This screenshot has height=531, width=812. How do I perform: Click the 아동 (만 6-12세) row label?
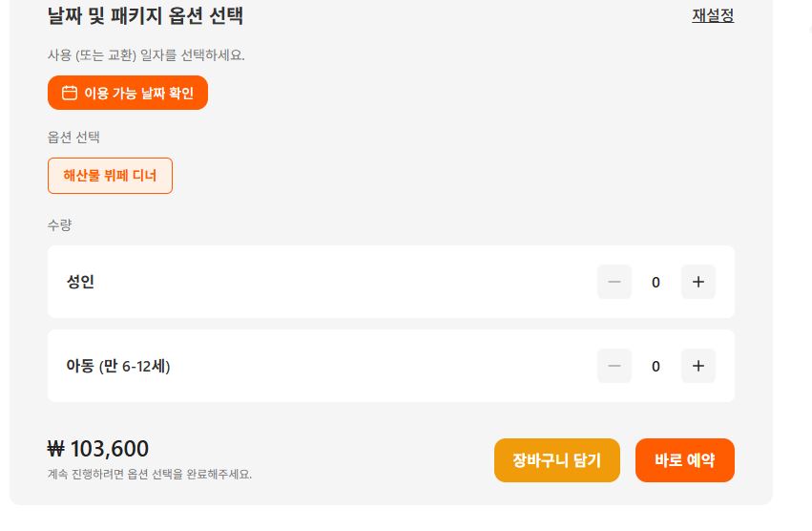tap(118, 366)
